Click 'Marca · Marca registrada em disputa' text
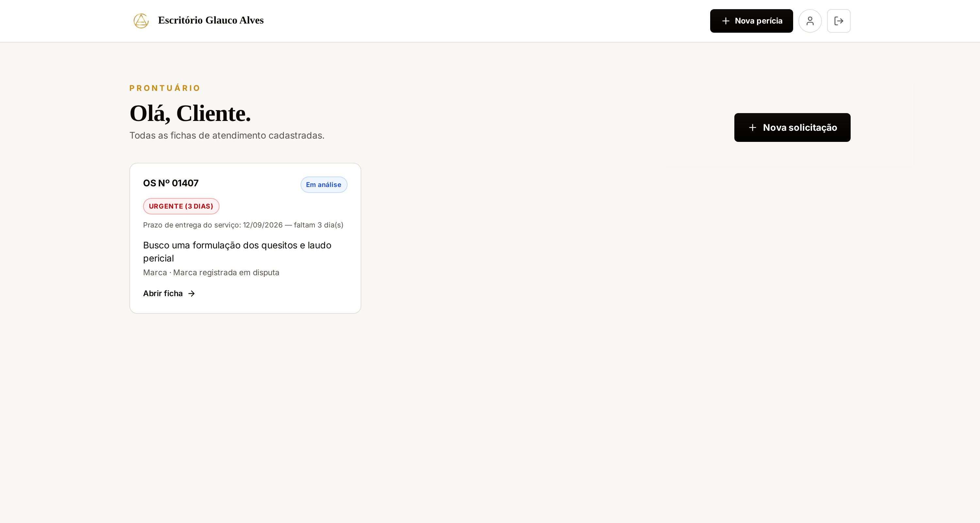The height and width of the screenshot is (523, 980). coord(211,273)
